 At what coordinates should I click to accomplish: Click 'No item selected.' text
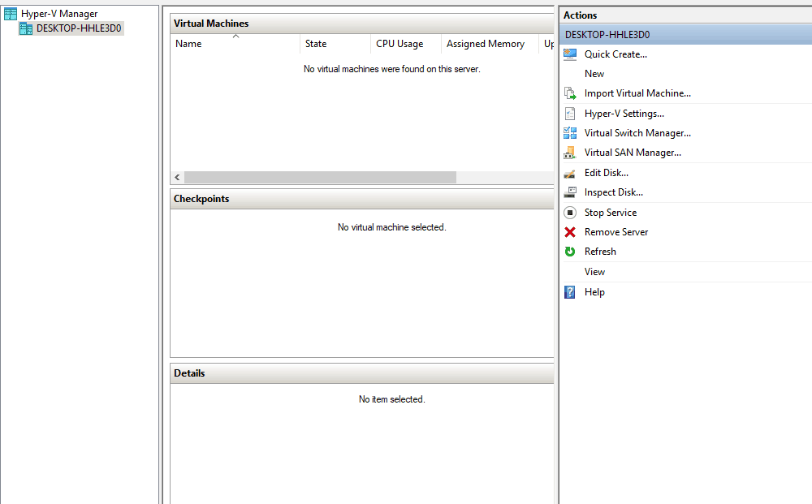[391, 399]
